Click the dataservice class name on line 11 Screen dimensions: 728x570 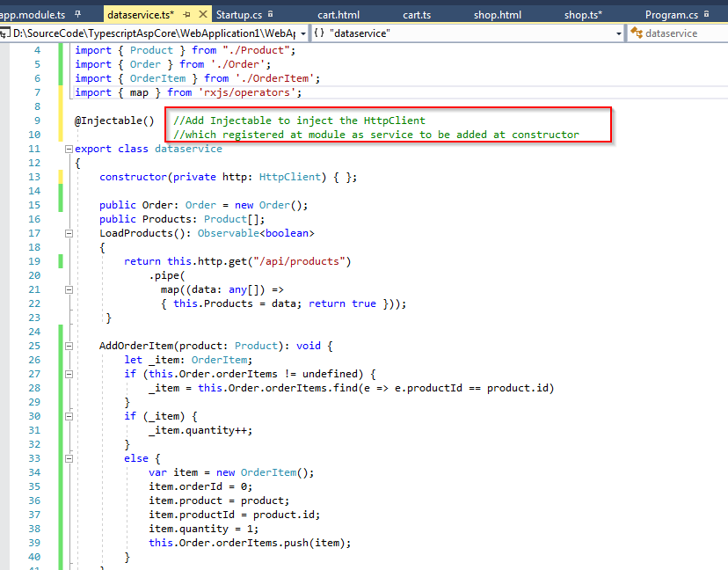pyautogui.click(x=188, y=149)
